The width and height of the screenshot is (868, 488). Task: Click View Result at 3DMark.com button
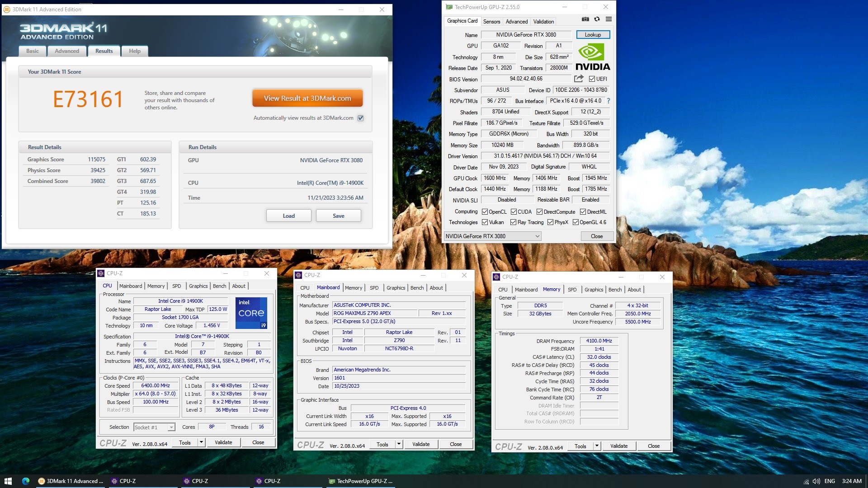[307, 98]
